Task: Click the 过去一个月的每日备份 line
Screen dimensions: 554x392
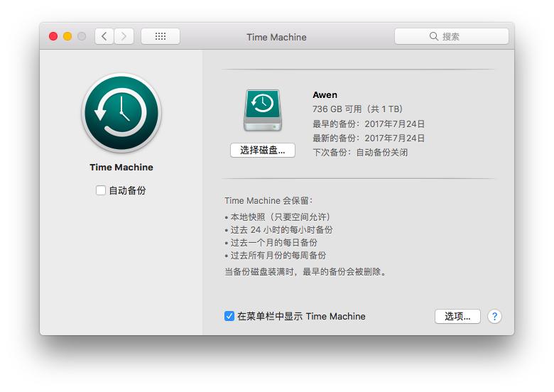Action: pos(271,243)
